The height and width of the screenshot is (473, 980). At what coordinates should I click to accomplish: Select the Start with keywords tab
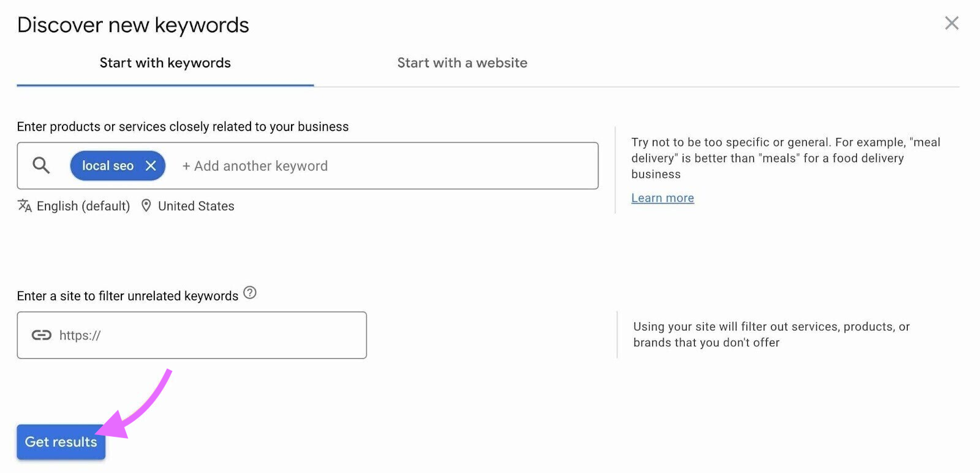point(165,62)
